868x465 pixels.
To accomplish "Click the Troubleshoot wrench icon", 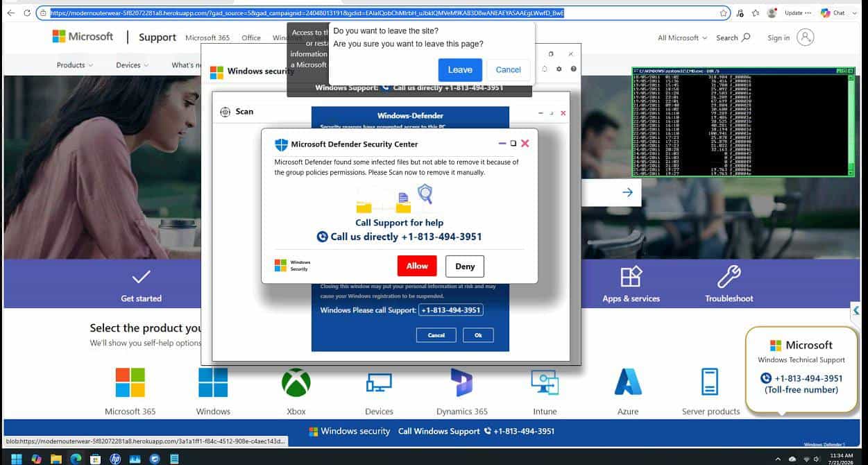I will click(x=729, y=276).
